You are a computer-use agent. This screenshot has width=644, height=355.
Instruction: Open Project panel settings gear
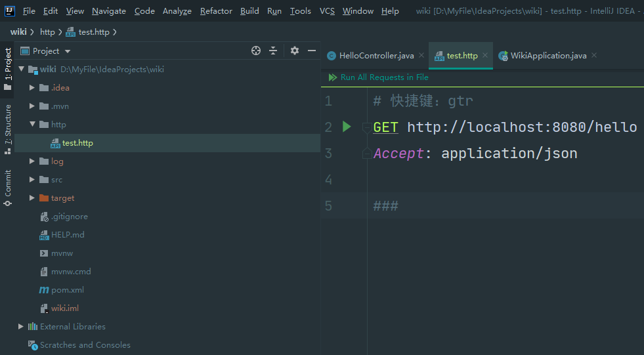point(295,51)
